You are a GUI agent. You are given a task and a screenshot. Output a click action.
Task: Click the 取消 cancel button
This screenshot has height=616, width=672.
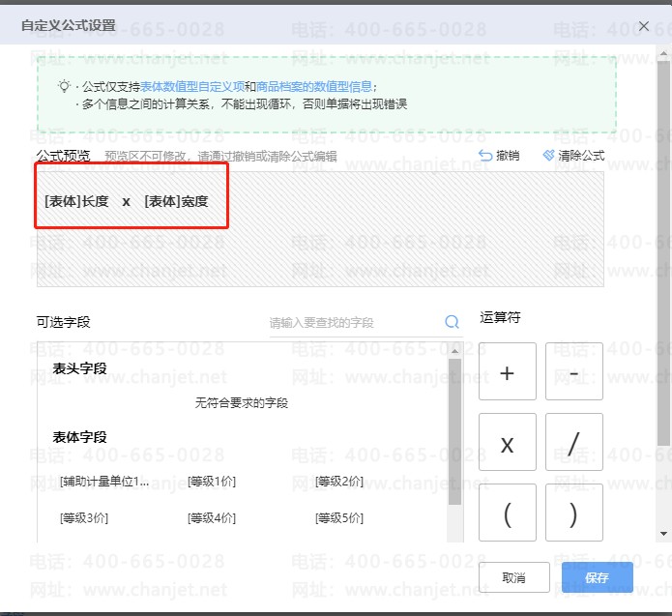[x=513, y=577]
